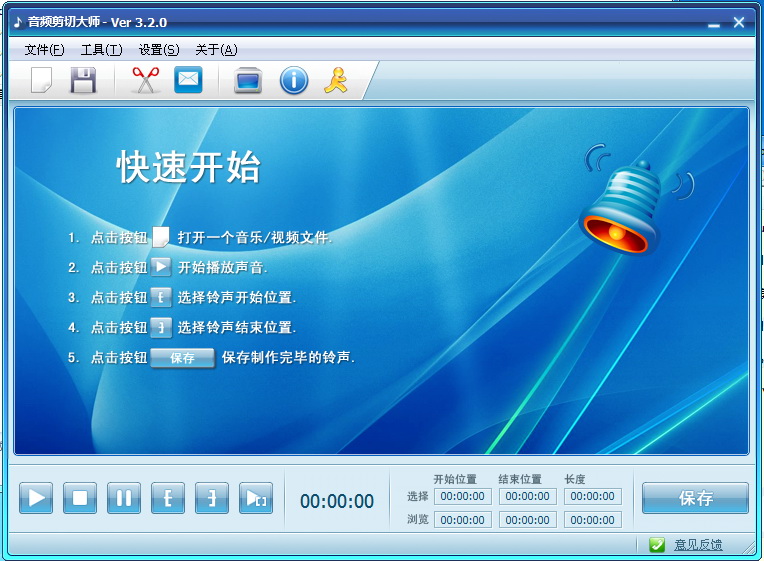Start playback with the Play button
The width and height of the screenshot is (764, 561).
[36, 498]
